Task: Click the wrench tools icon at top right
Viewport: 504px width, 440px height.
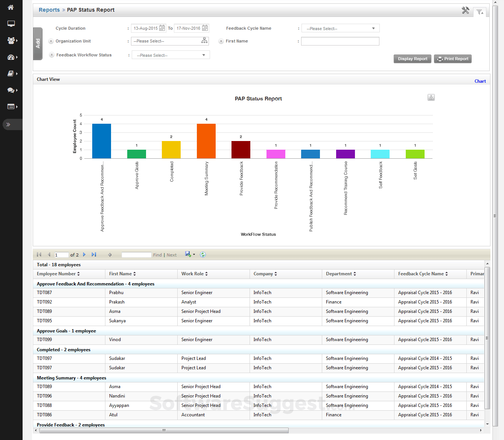Action: click(466, 11)
